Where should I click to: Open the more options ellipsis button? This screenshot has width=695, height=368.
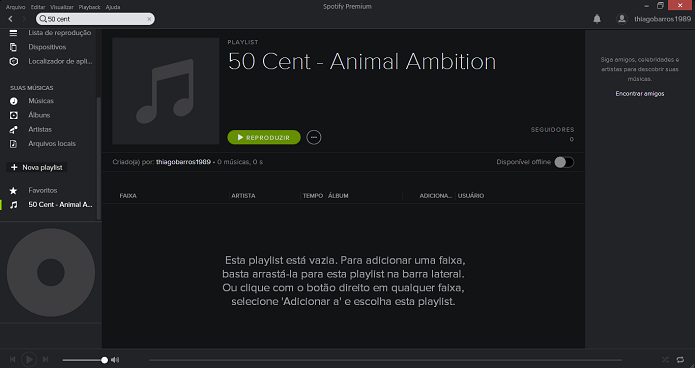click(x=314, y=137)
